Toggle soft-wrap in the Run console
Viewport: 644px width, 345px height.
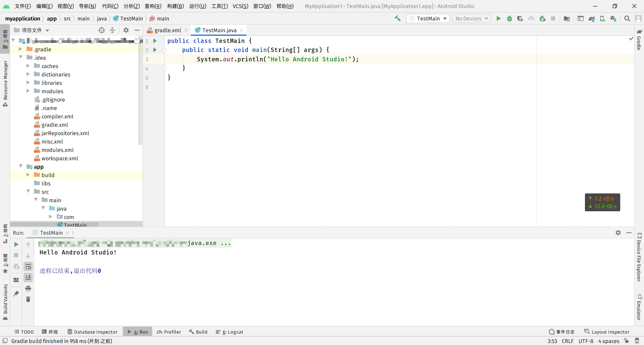point(28,267)
